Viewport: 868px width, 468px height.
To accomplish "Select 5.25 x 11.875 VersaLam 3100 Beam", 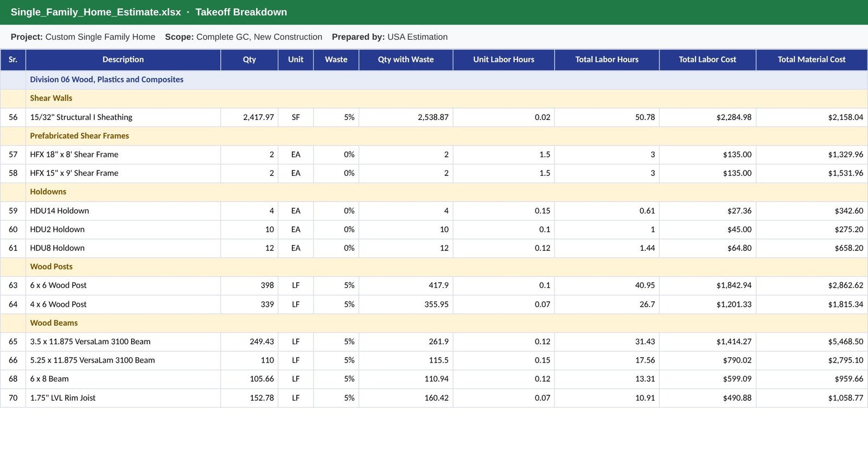I will click(x=123, y=361).
